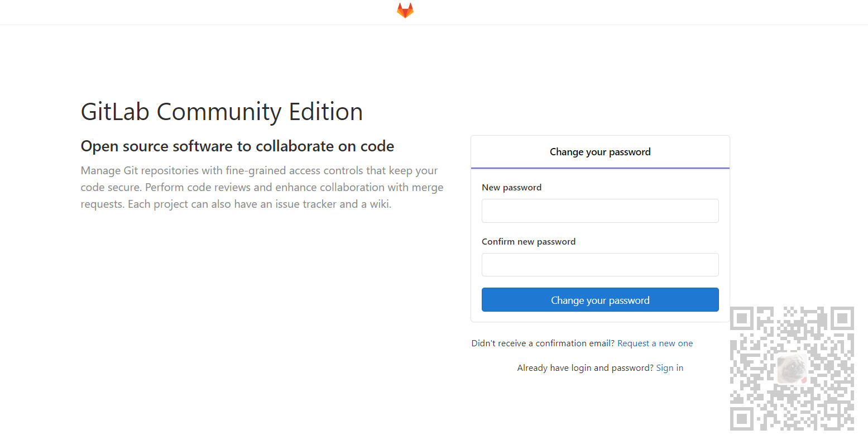Click the GitLab fox logo at top
This screenshot has height=444, width=868.
pyautogui.click(x=405, y=11)
